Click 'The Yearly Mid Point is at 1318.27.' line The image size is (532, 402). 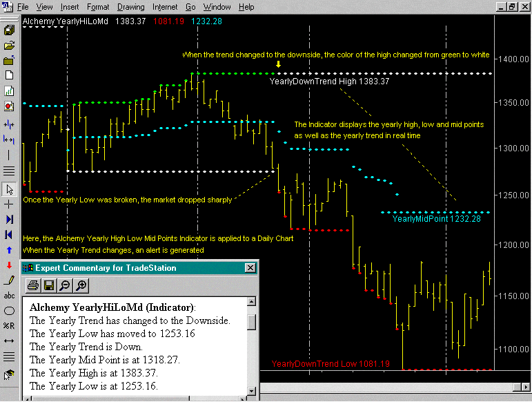[104, 360]
